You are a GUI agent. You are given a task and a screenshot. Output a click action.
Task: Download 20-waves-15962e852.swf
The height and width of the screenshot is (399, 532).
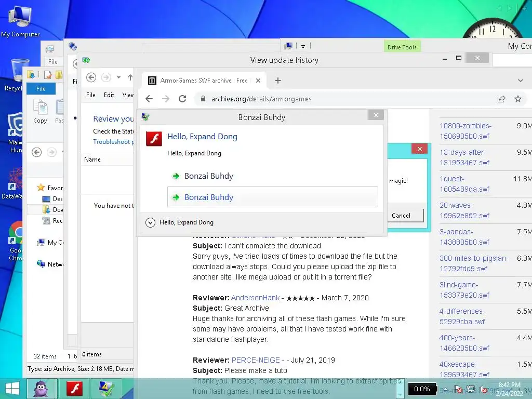[464, 210]
